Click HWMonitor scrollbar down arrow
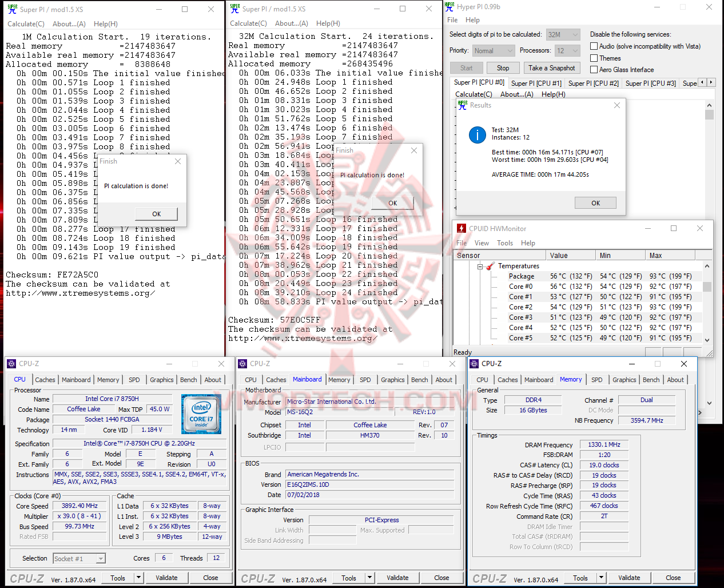Image resolution: width=724 pixels, height=588 pixels. coord(707,340)
